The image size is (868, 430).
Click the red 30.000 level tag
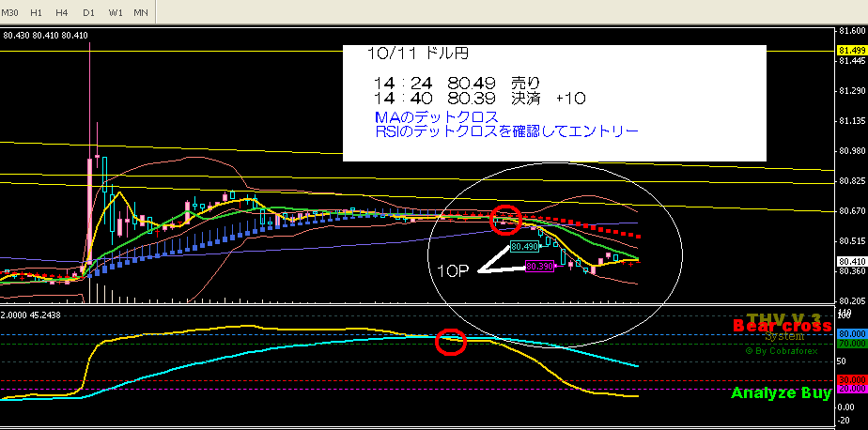point(853,380)
